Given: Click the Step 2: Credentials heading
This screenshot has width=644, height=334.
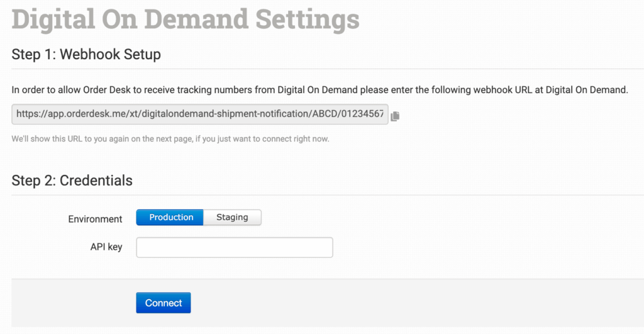Looking at the screenshot, I should click(x=72, y=181).
